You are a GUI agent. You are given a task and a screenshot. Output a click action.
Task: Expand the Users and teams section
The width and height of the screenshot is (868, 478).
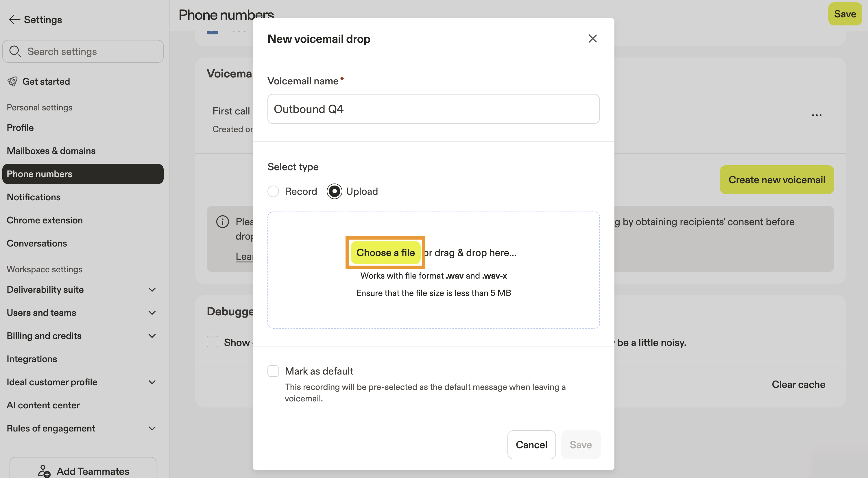pyautogui.click(x=152, y=313)
